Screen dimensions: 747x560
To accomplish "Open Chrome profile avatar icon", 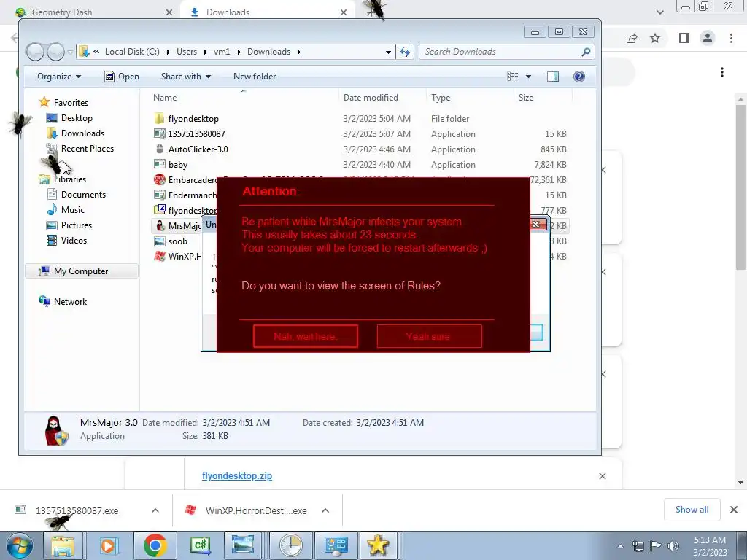I will 708,38.
